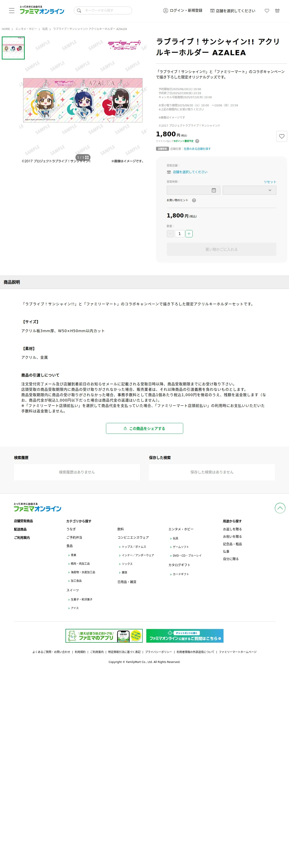The image size is (289, 868).
Task: Open カタログギフト category link
Action: pos(179,565)
